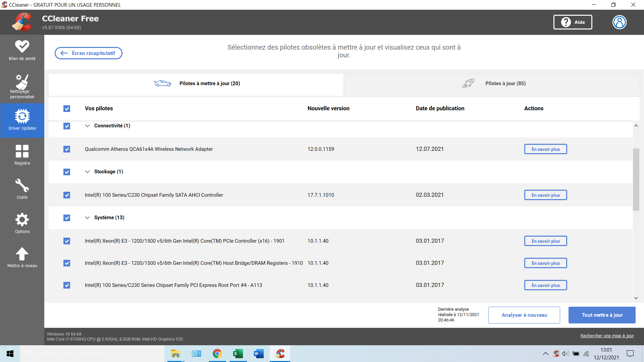
Task: Switch to Pilotes à jour (85) tab
Action: pos(492,85)
